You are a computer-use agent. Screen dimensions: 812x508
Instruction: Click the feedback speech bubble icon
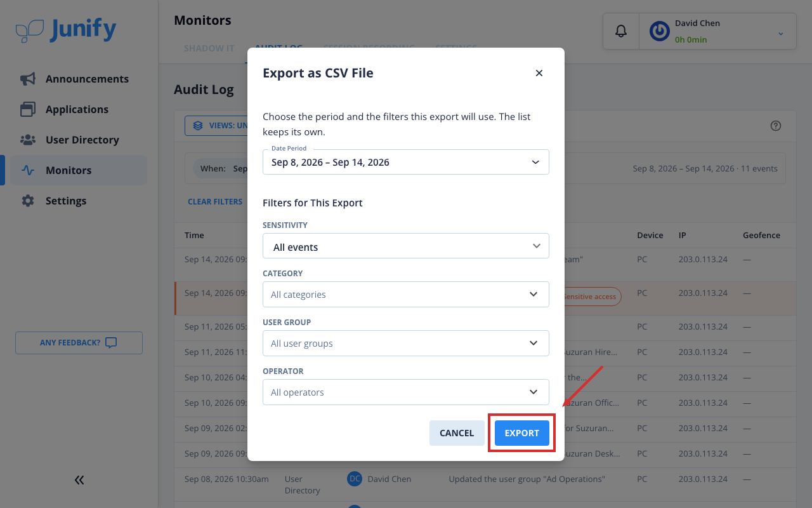[111, 343]
